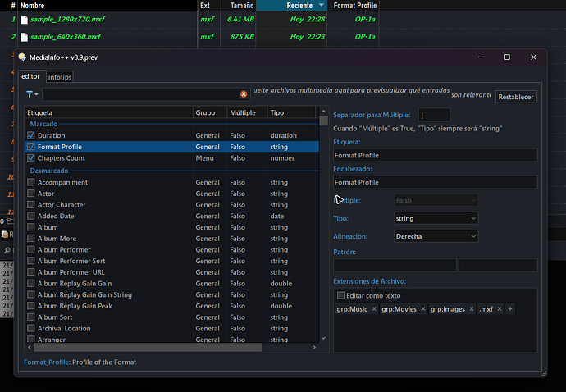The height and width of the screenshot is (392, 566).
Task: Select the editor tab
Action: [x=30, y=76]
